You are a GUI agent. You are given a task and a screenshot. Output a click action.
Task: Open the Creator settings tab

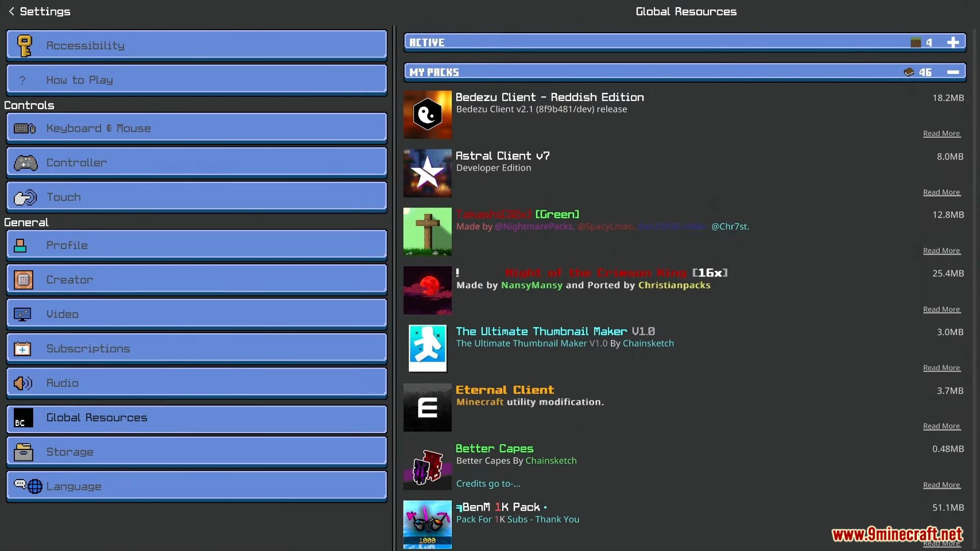click(197, 280)
